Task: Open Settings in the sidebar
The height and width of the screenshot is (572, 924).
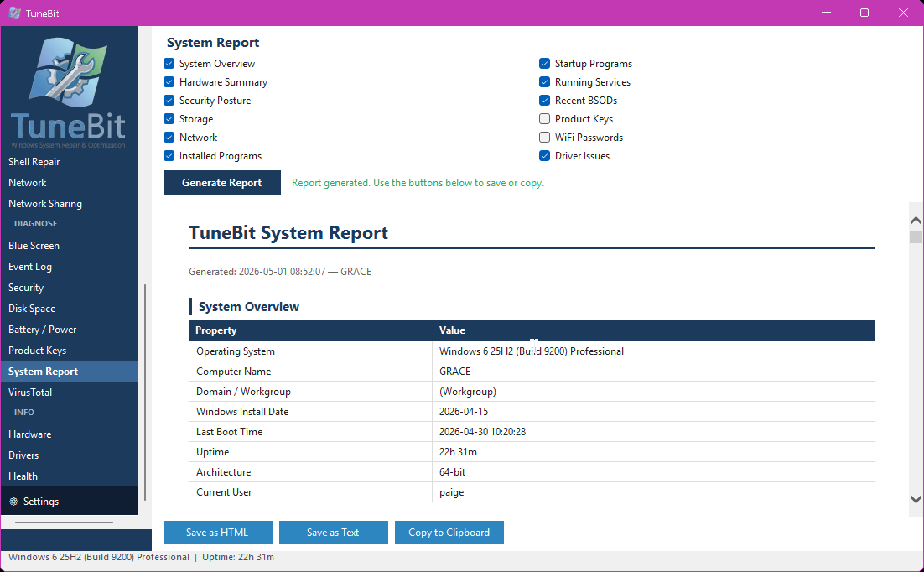Action: pyautogui.click(x=69, y=501)
